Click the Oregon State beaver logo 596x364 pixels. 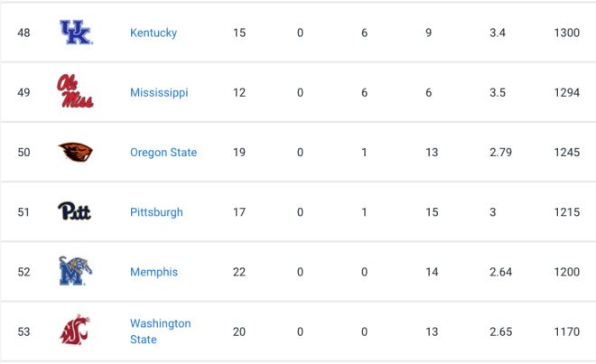click(x=75, y=152)
